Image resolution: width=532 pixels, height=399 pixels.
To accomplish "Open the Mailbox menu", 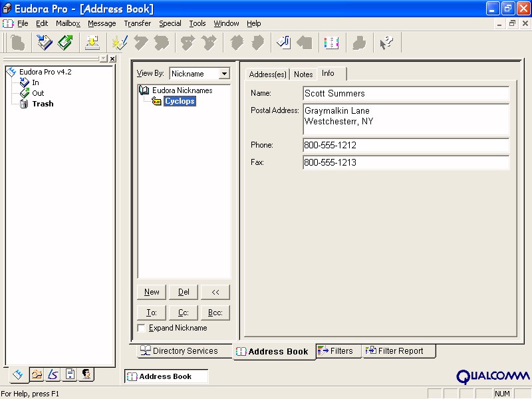I will tap(68, 23).
